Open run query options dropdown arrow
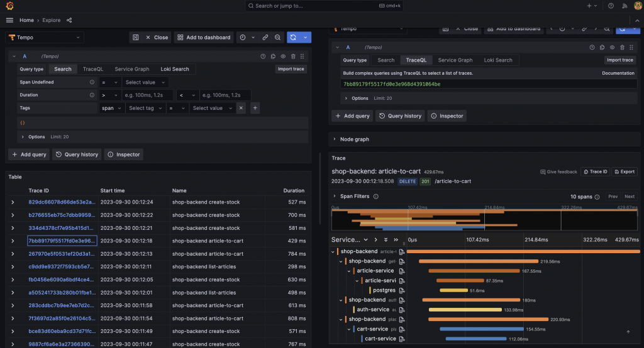Viewport: 644px width, 348px height. click(305, 37)
